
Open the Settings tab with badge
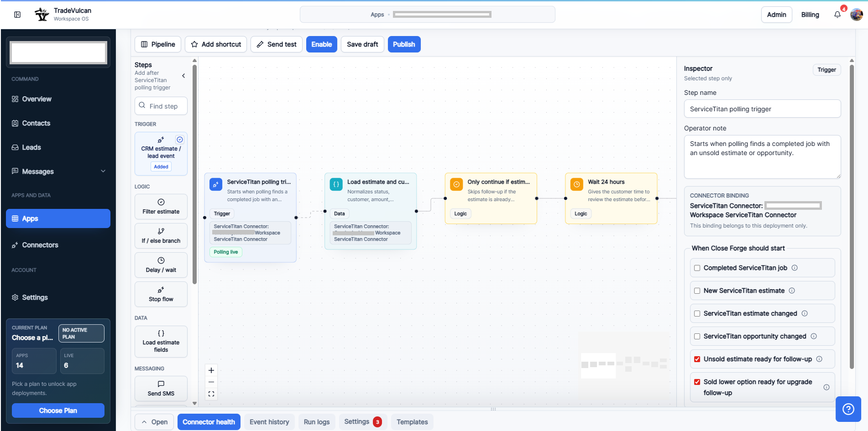click(x=363, y=422)
